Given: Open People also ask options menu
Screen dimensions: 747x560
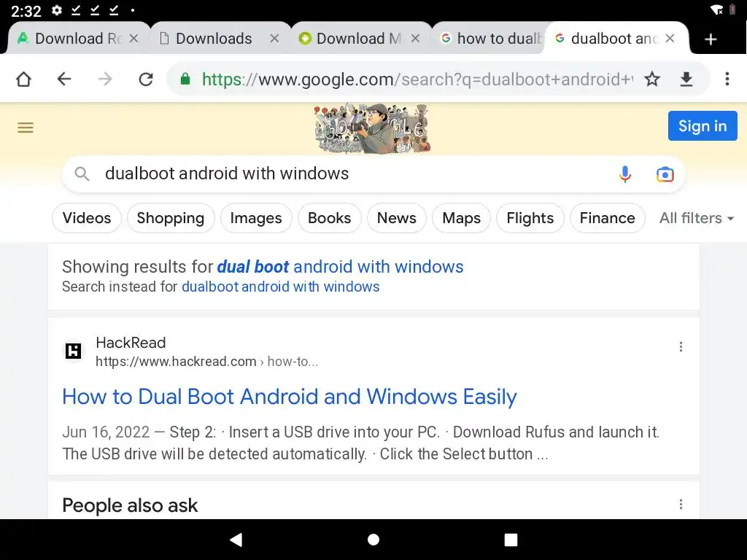Looking at the screenshot, I should coord(681,505).
